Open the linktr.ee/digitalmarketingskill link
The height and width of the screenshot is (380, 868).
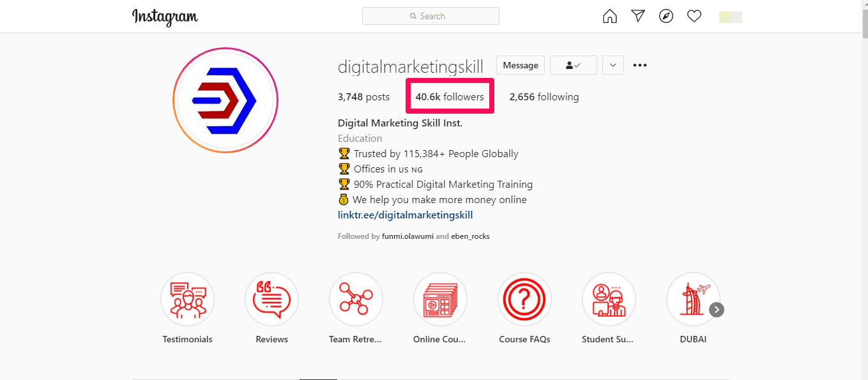click(405, 215)
